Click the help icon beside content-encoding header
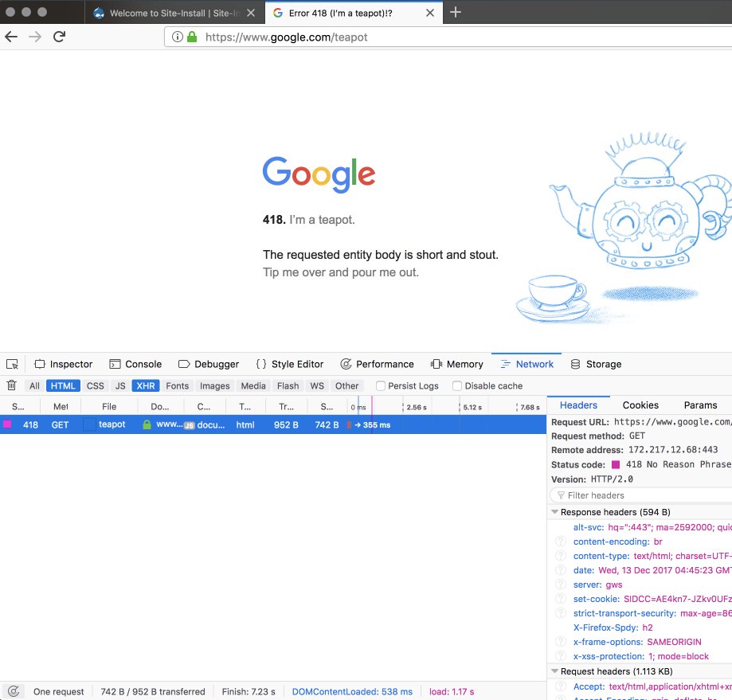 (x=561, y=542)
